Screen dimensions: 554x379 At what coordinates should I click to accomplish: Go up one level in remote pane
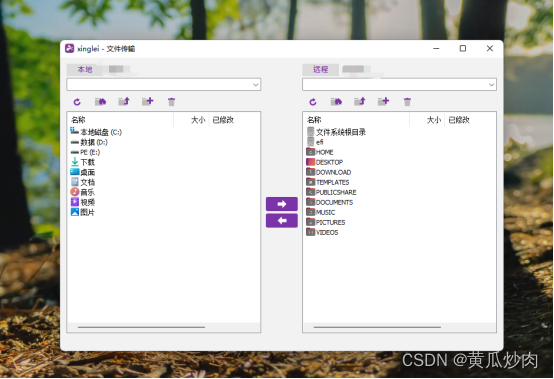click(x=360, y=102)
